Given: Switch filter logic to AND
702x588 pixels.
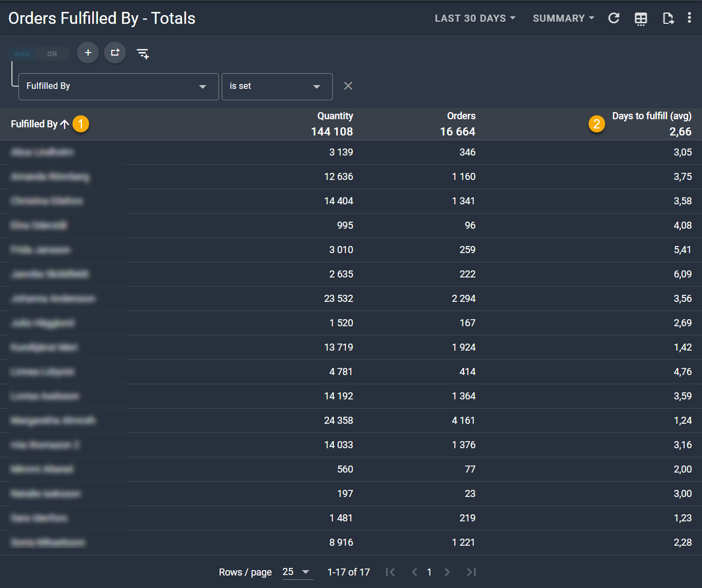Looking at the screenshot, I should click(x=22, y=54).
